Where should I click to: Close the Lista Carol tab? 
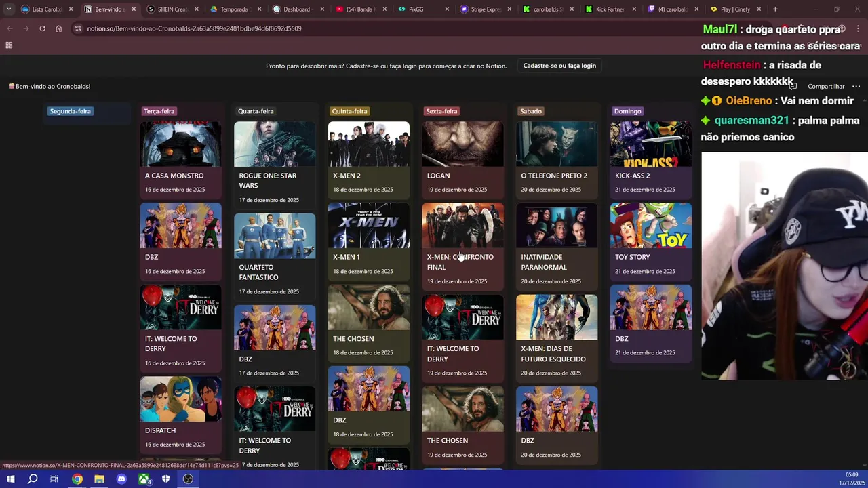pos(71,9)
